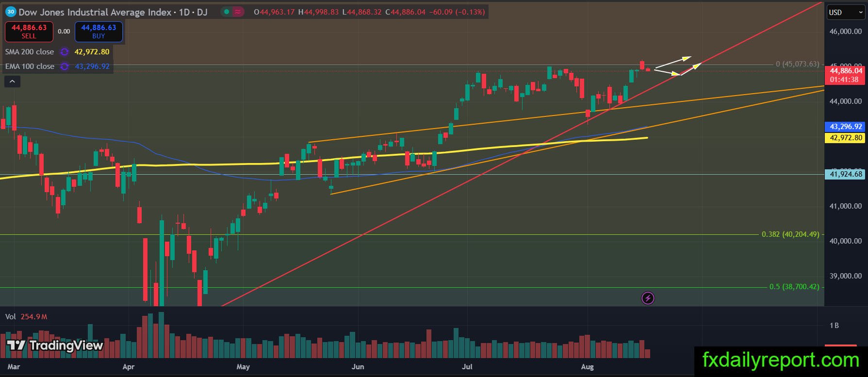Click the high price H44,998.83
This screenshot has height=377, width=868.
point(318,12)
